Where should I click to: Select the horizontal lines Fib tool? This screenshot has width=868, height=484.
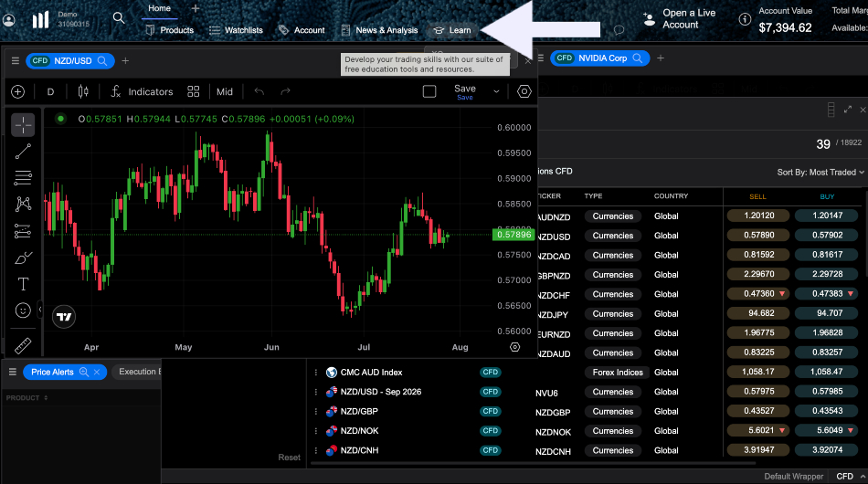[x=23, y=177]
